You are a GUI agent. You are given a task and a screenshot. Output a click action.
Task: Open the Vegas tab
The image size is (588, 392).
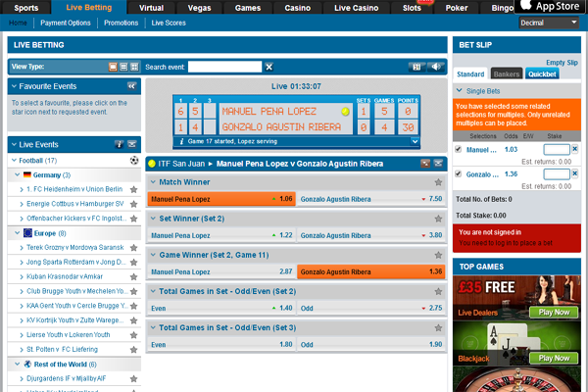[x=200, y=8]
